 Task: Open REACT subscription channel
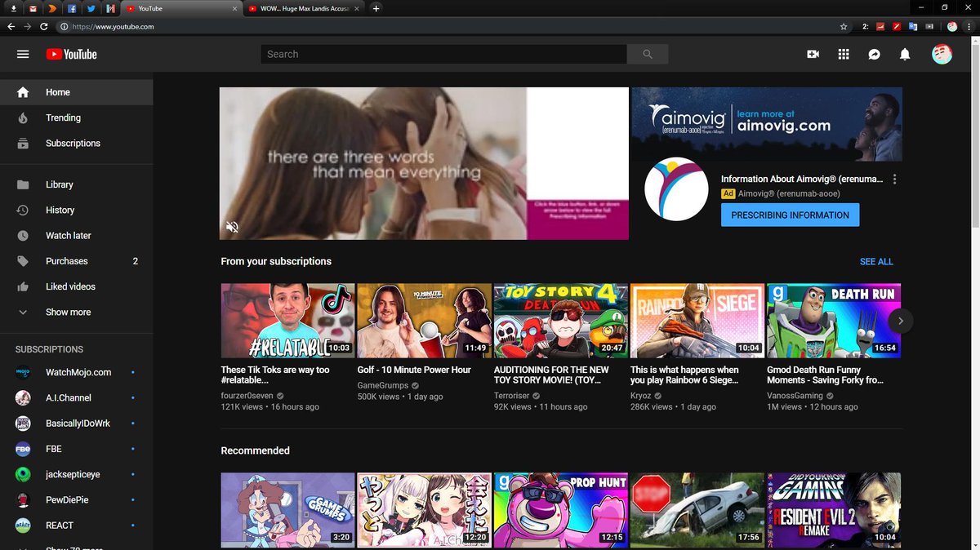[76, 525]
